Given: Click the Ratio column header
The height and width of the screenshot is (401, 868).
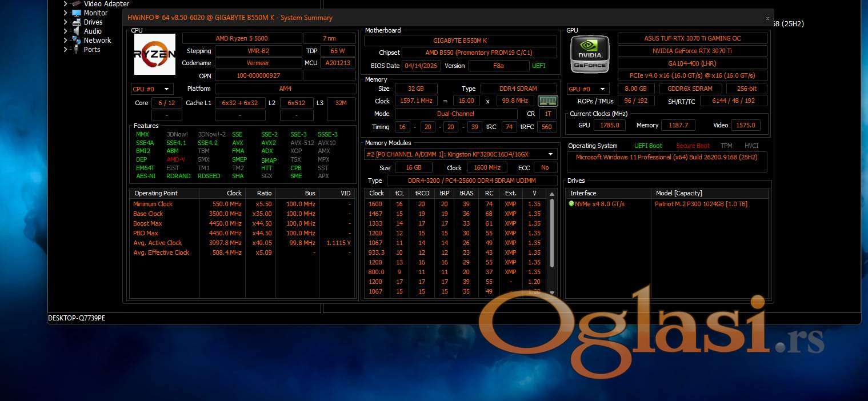Looking at the screenshot, I should 260,193.
